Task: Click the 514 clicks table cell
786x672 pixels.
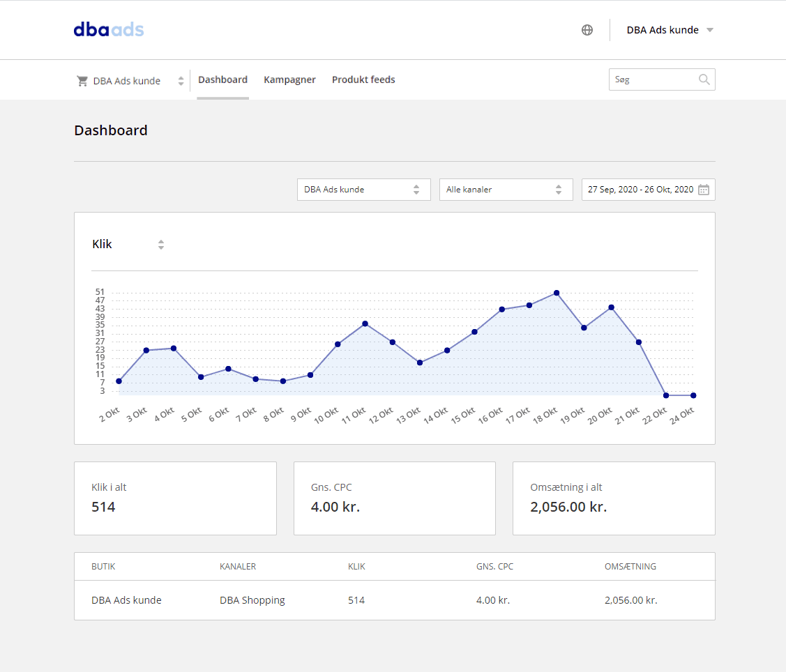Action: pyautogui.click(x=356, y=600)
